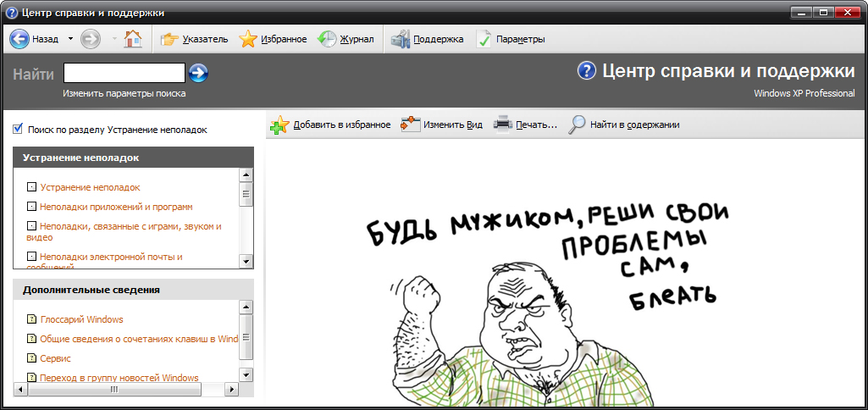Image resolution: width=868 pixels, height=410 pixels.
Task: Expand the forward button dropdown arrow
Action: [114, 39]
